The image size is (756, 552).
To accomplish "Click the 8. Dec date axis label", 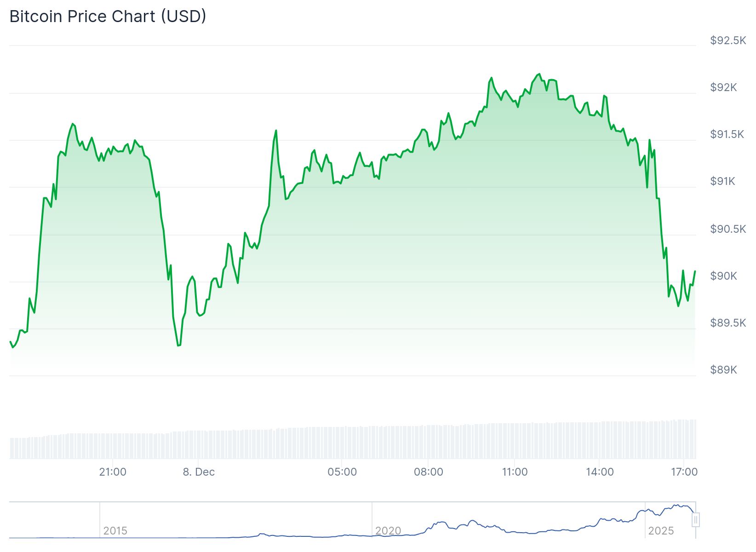I will 199,472.
